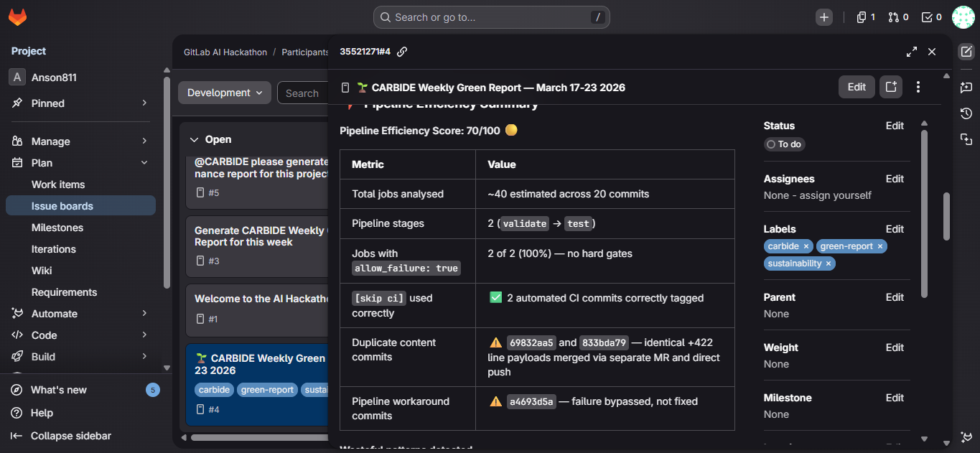980x453 pixels.
Task: Click the To do status badge
Action: pos(784,144)
